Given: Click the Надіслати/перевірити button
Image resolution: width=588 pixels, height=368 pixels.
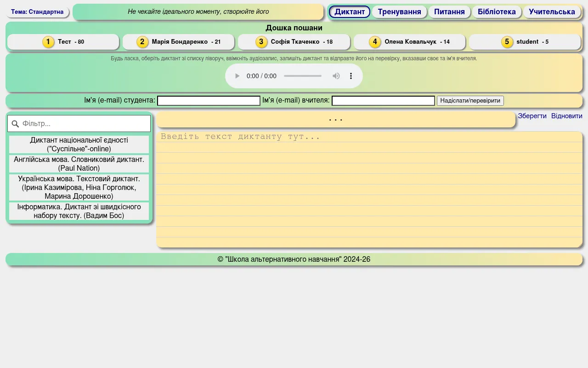Looking at the screenshot, I should (x=470, y=101).
